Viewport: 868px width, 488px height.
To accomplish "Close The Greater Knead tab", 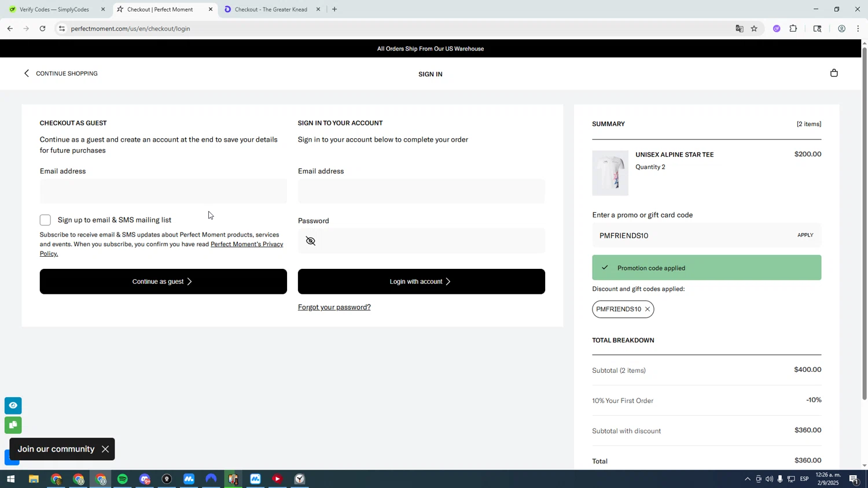I will point(318,9).
